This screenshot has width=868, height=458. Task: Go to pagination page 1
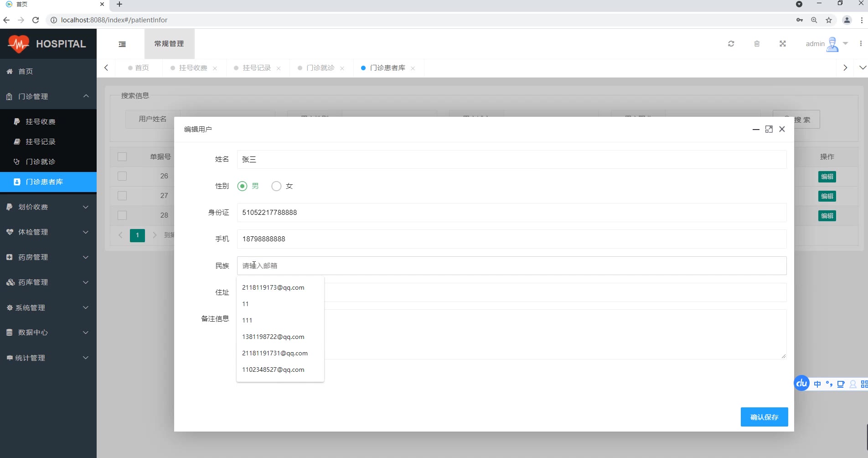click(137, 235)
